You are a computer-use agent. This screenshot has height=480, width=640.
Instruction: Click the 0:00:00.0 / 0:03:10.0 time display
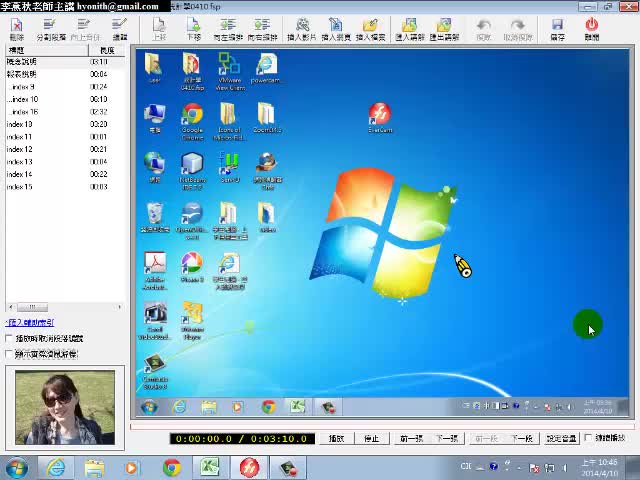(242, 439)
